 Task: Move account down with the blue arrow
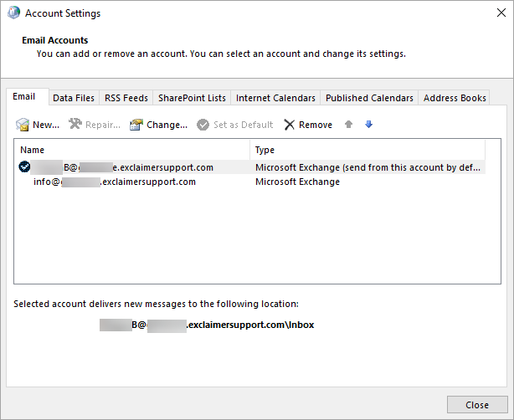[368, 125]
